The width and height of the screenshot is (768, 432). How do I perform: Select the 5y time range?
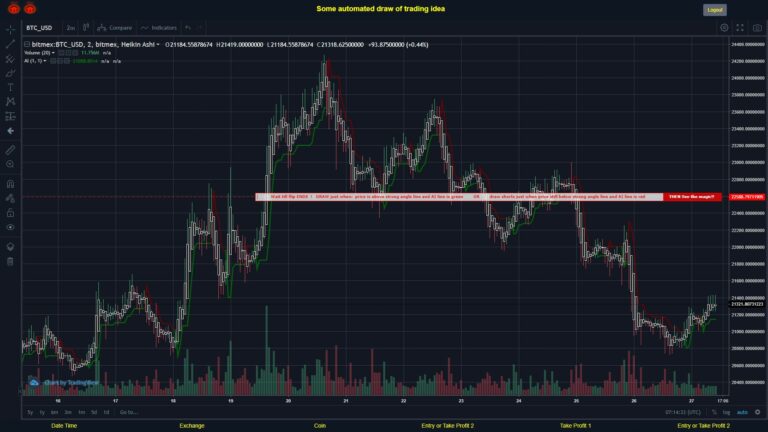click(30, 412)
